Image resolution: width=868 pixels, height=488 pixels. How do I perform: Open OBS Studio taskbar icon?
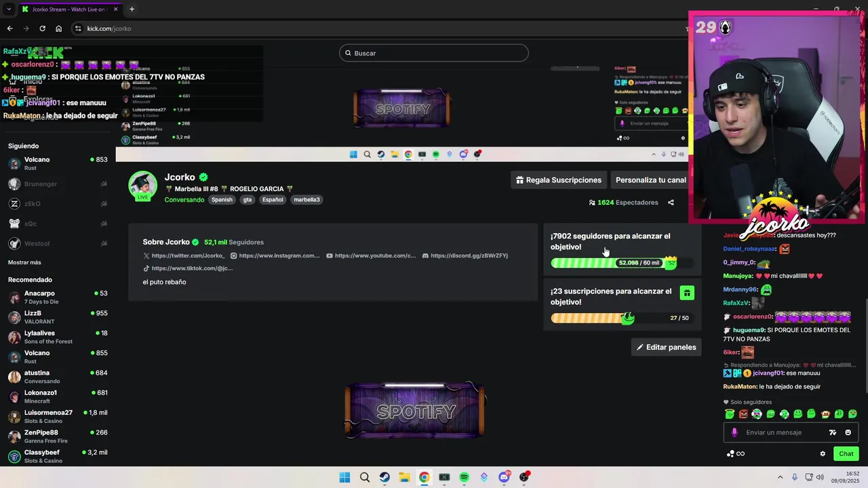(524, 477)
